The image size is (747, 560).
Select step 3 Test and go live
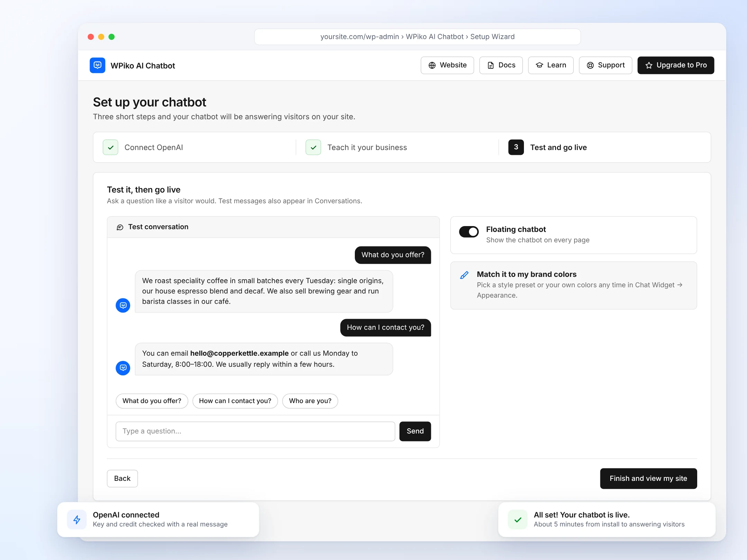[x=547, y=147]
